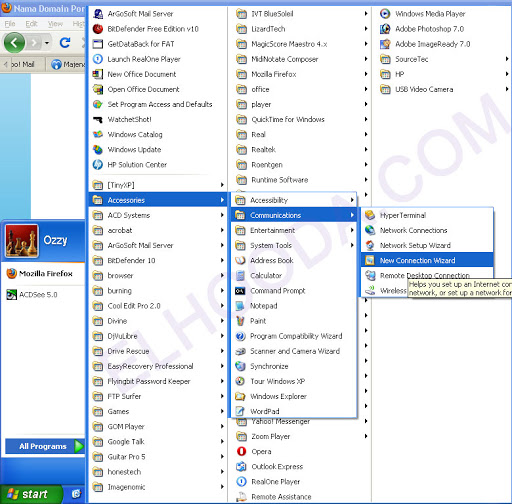
Task: Click the New Connection Wizard icon
Action: 370,260
